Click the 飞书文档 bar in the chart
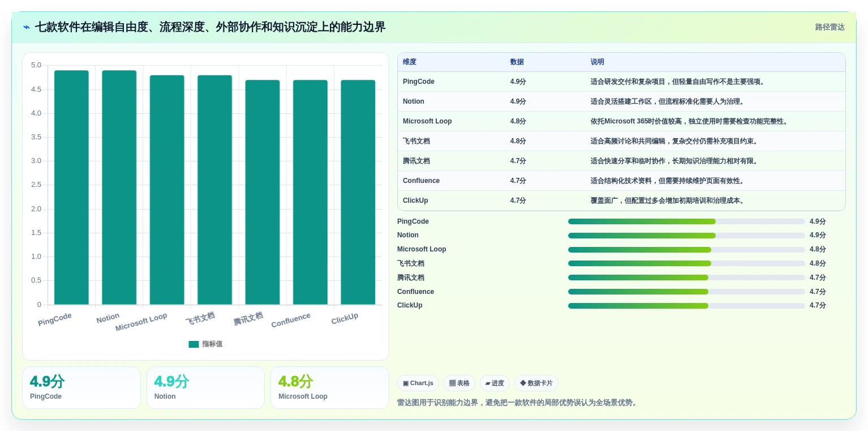868x431 pixels. 214,190
